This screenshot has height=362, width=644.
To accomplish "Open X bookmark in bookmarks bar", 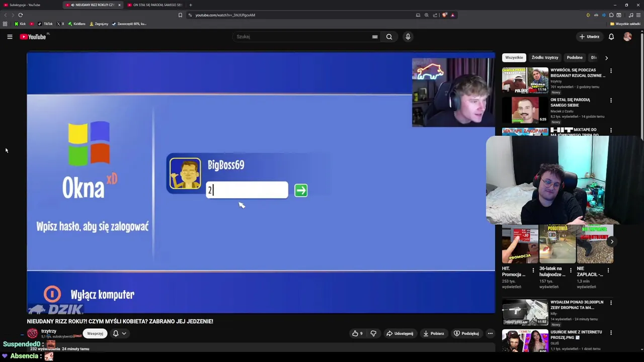I will click(x=61, y=24).
